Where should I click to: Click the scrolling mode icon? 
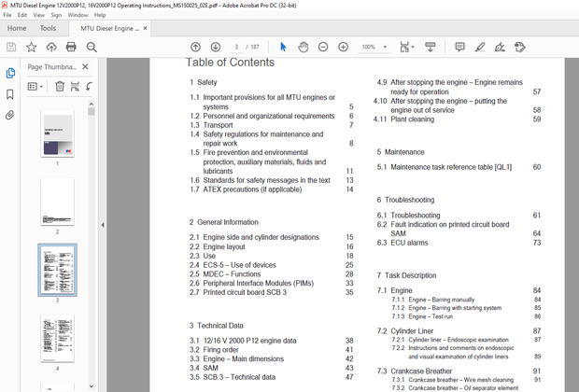click(x=431, y=47)
